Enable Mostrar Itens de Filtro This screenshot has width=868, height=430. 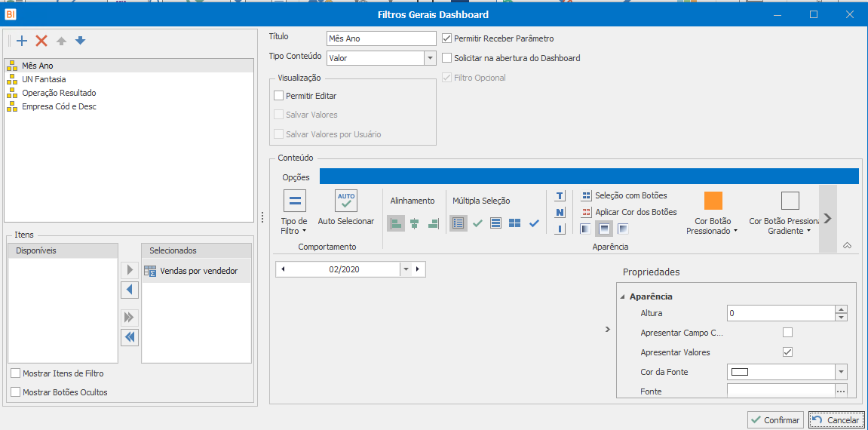[x=16, y=373]
